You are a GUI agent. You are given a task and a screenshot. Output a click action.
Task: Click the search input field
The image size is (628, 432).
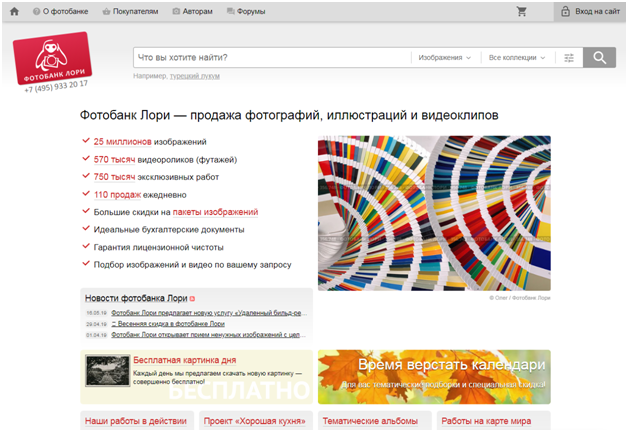(272, 58)
